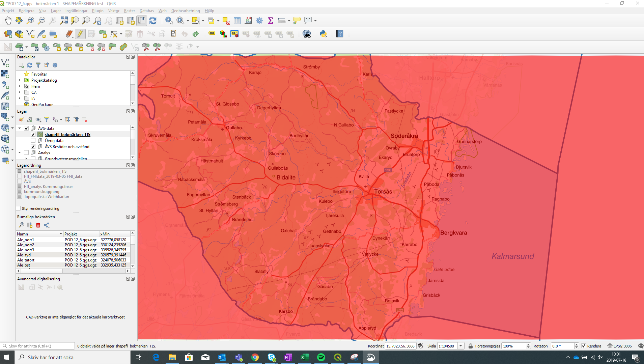This screenshot has width=644, height=364.
Task: Click the Split Features scissors icon
Action: coord(146,47)
